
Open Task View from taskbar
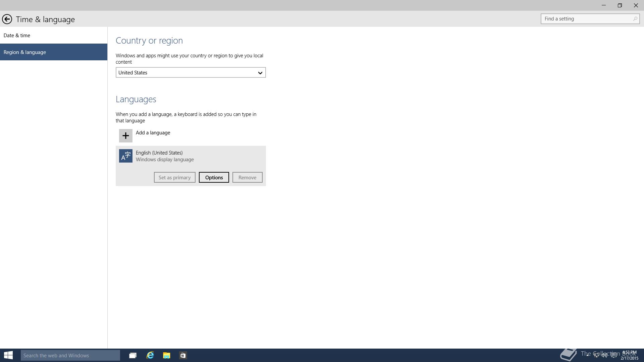coord(133,355)
